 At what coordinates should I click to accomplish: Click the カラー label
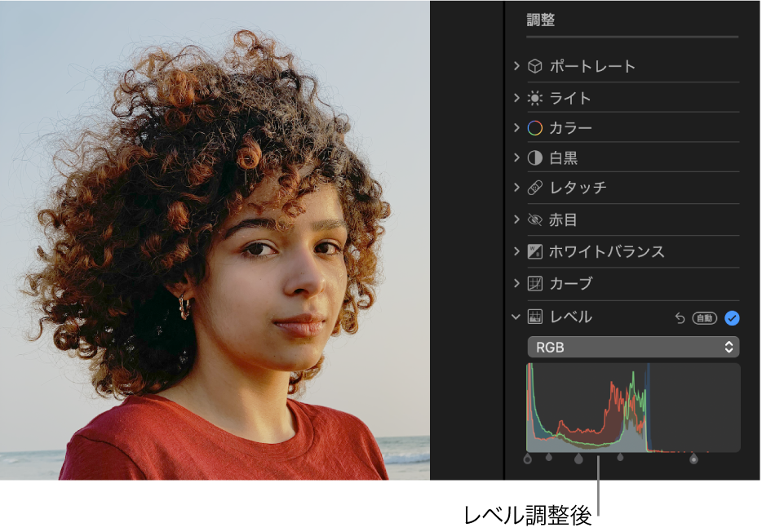click(x=570, y=128)
